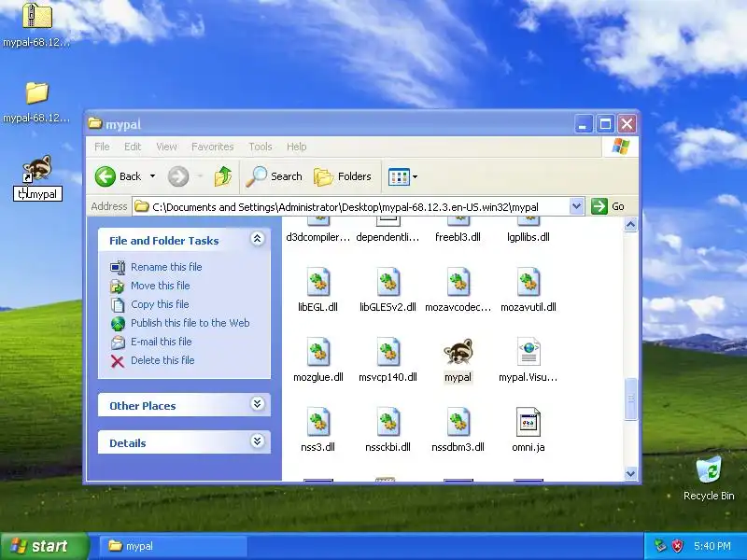Select the mypal raccoon shortcut on desktop
747x560 pixels.
tap(36, 168)
